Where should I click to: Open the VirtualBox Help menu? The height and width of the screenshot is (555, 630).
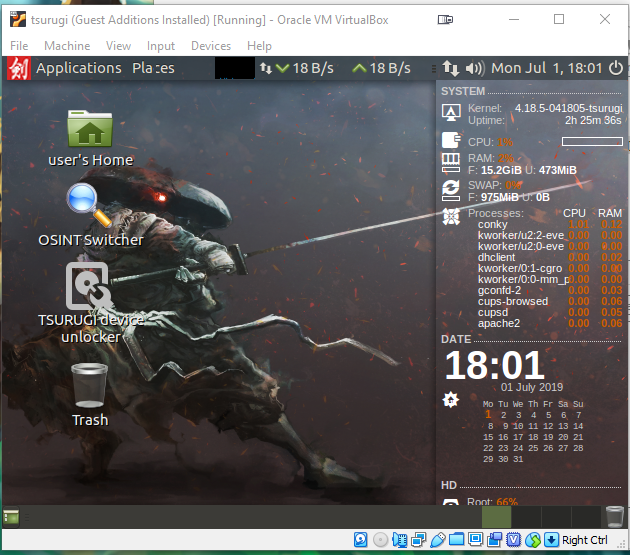point(259,46)
